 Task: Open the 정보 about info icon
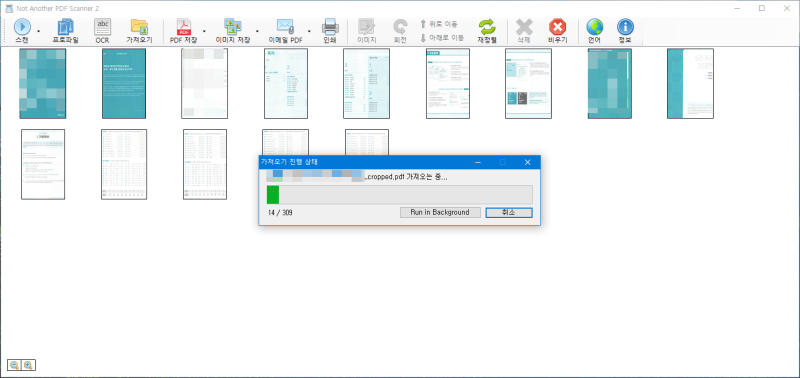(625, 26)
